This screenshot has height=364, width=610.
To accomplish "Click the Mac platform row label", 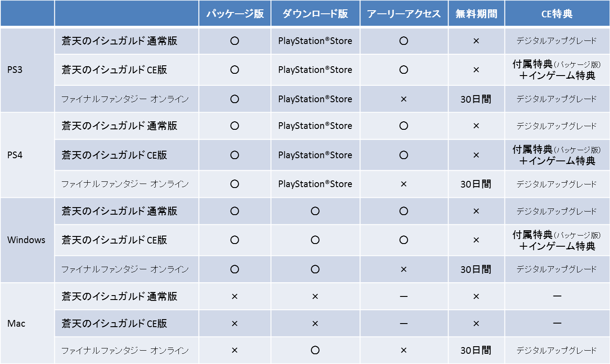I will 16,324.
